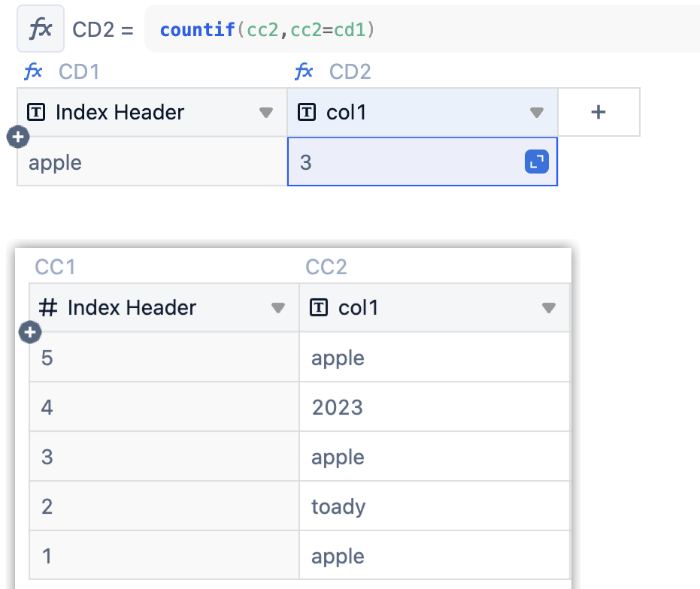Select index cell 3 in bottom table
The height and width of the screenshot is (589, 700).
tap(164, 456)
